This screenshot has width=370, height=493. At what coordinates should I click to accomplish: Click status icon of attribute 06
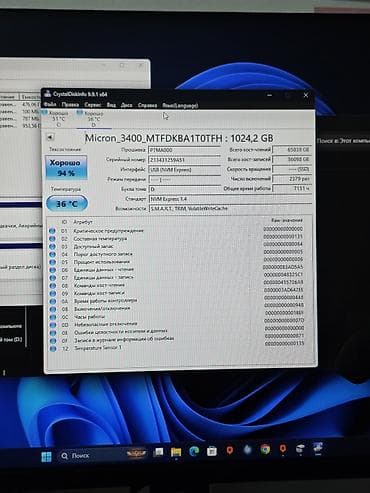pos(52,270)
